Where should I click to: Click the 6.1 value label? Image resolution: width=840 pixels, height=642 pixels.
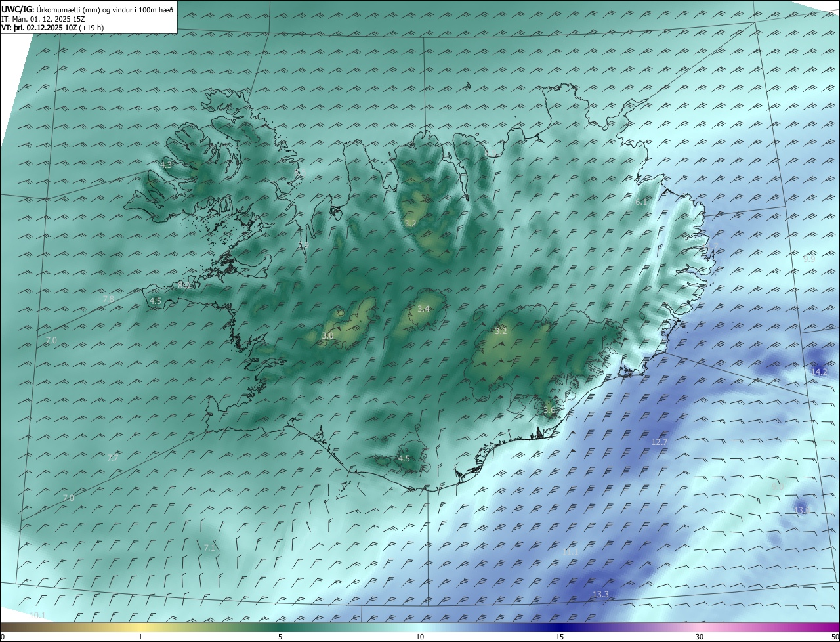(641, 202)
